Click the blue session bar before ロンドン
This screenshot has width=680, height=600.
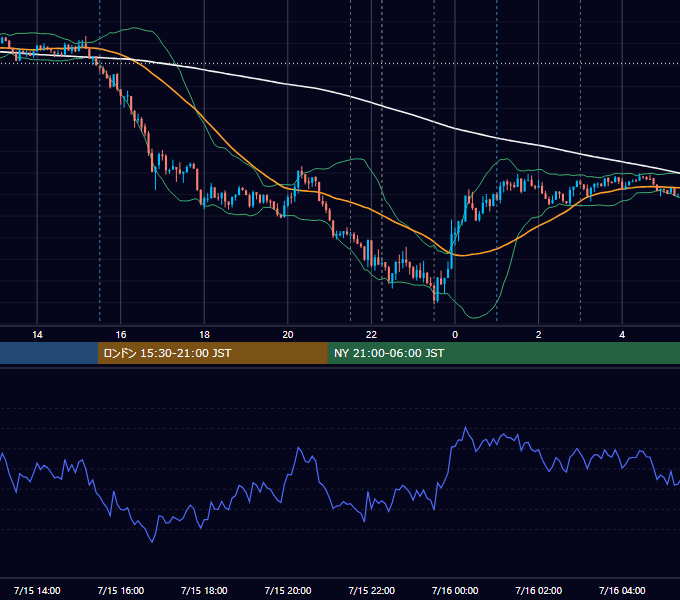(49, 353)
